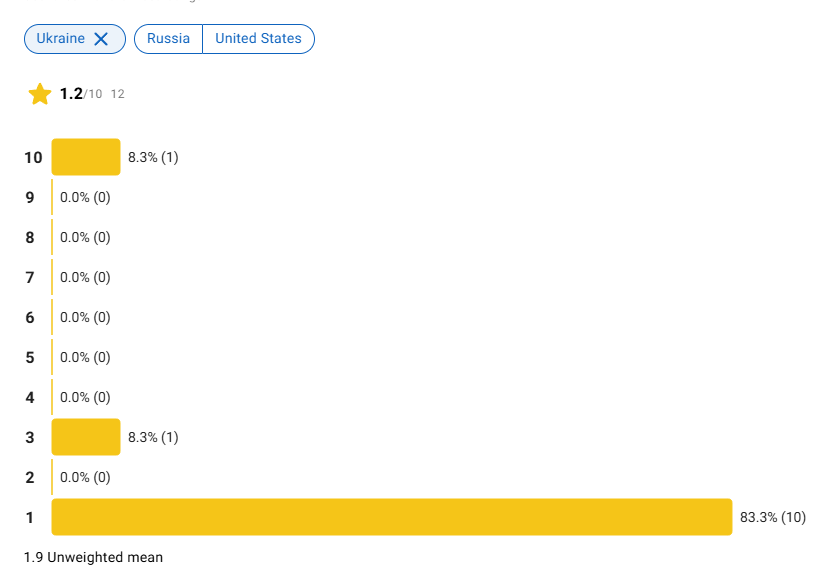Click the 0.0% (0) label for rating 2
Image resolution: width=828 pixels, height=579 pixels.
click(85, 477)
